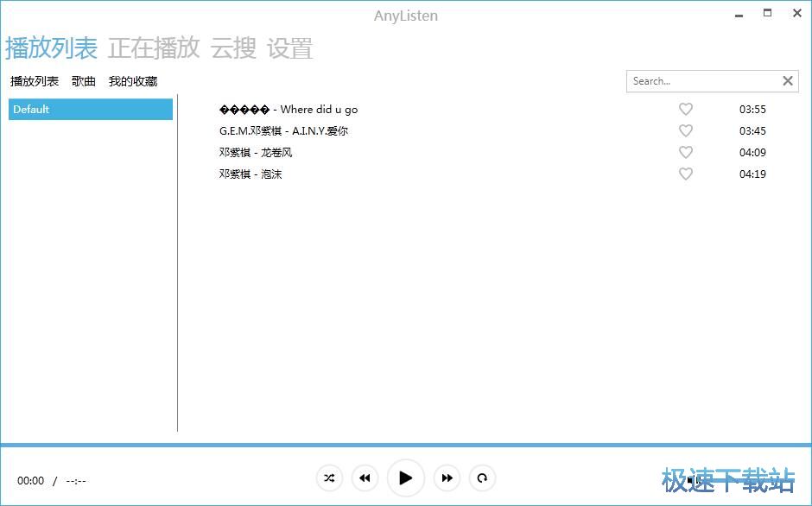This screenshot has height=506, width=812.
Task: Open the 正在播放 tab
Action: pyautogui.click(x=154, y=48)
